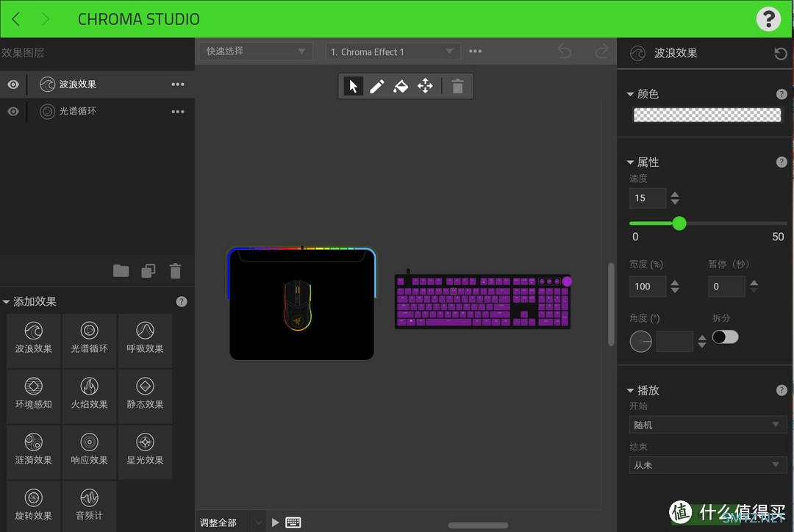Decrease 宽度 with the down stepper

click(674, 290)
